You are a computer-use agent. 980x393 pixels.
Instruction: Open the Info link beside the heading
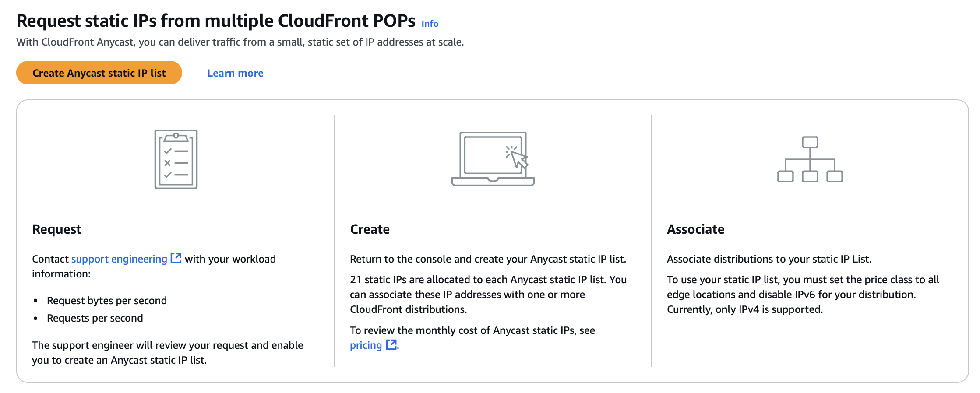click(x=430, y=24)
